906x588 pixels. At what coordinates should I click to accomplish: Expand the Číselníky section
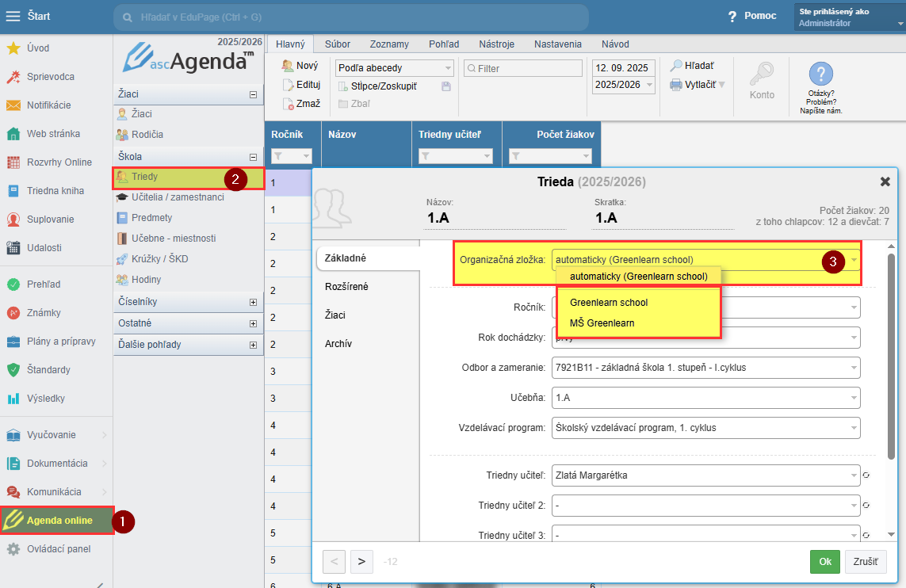[253, 303]
